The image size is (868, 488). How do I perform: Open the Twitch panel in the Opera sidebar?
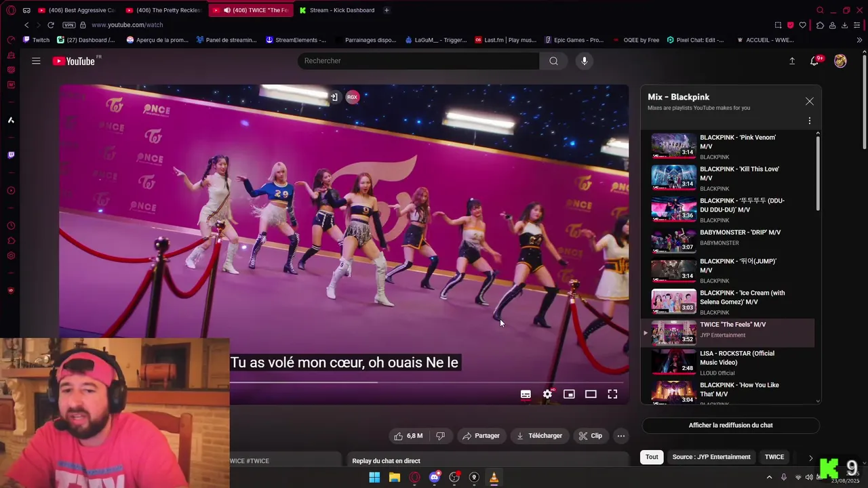pyautogui.click(x=11, y=155)
